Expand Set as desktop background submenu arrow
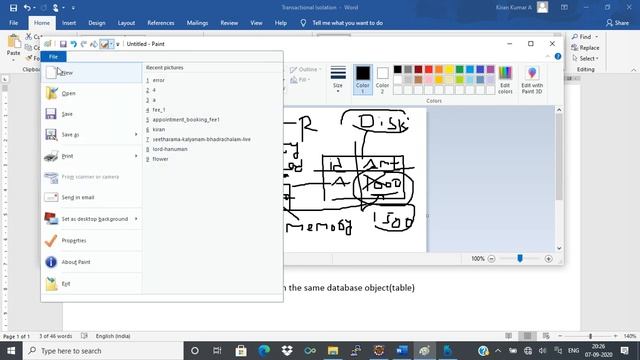The image size is (640, 360). [136, 219]
